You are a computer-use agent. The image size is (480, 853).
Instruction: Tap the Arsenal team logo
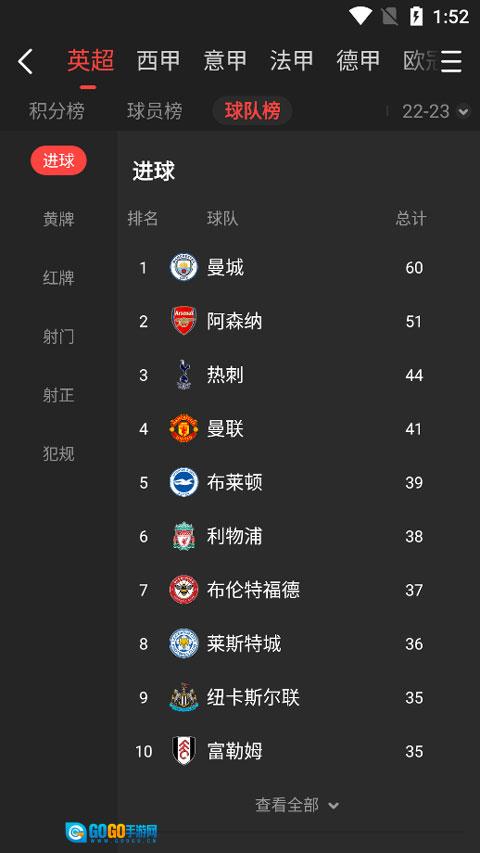tap(183, 321)
